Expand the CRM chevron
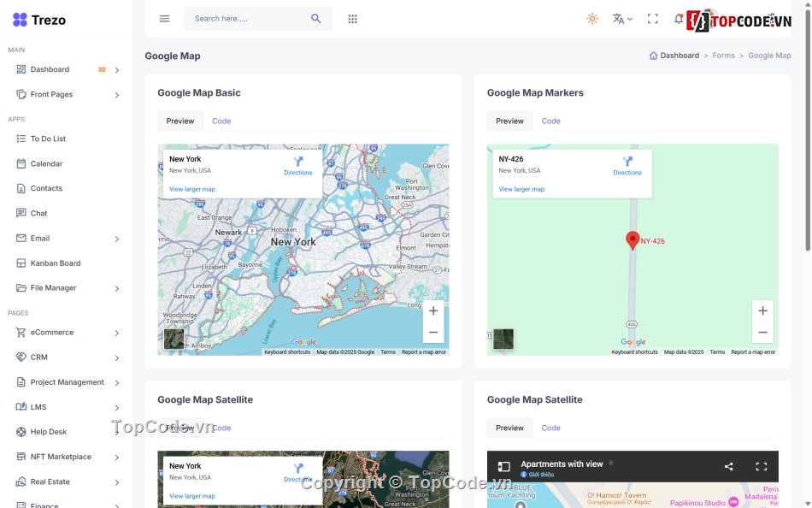This screenshot has height=508, width=812. coord(117,357)
